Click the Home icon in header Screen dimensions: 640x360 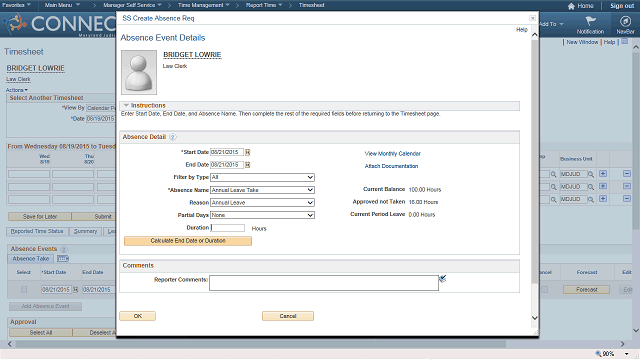pos(571,6)
